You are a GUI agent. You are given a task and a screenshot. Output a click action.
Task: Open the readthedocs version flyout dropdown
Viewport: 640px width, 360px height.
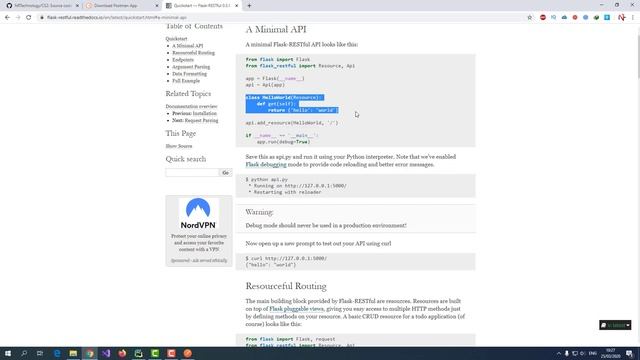615,325
